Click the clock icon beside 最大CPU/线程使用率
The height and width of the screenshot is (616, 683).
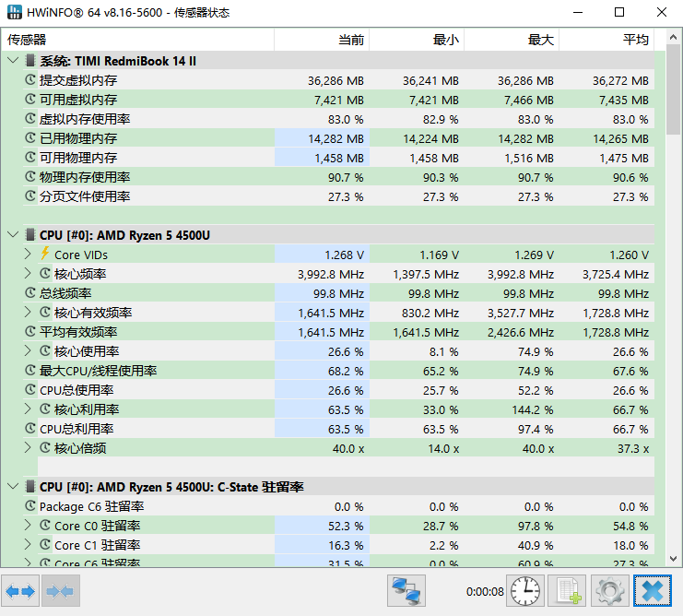30,371
